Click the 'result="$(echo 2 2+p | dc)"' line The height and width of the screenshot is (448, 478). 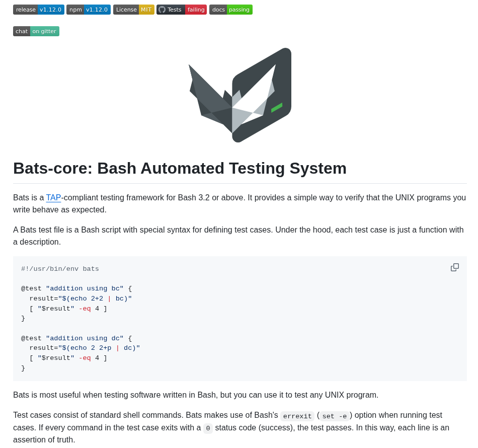click(x=85, y=348)
